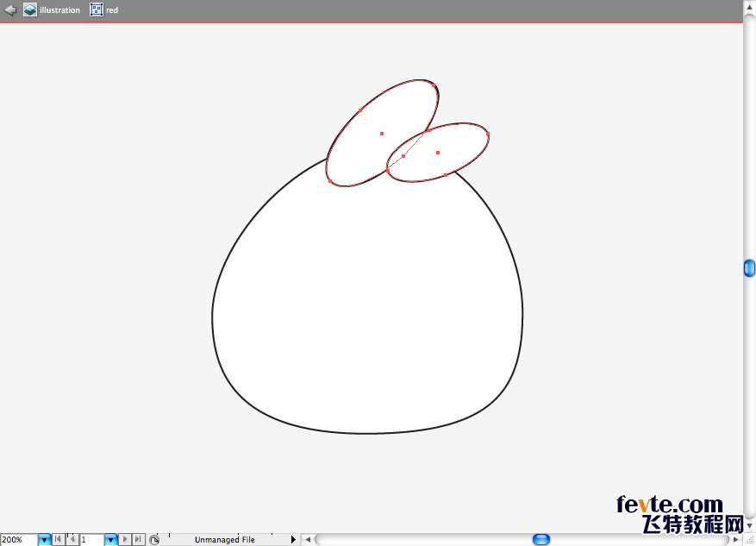Viewport: 756px width, 546px height.
Task: Click the Version Cue status icon
Action: coord(154,540)
